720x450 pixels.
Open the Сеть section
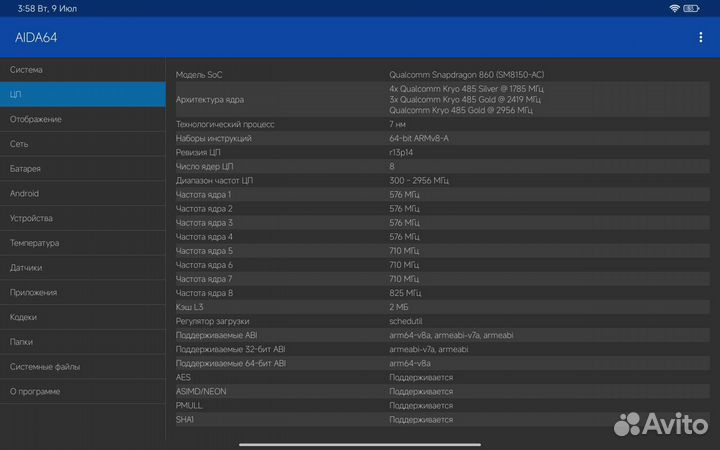click(x=82, y=144)
